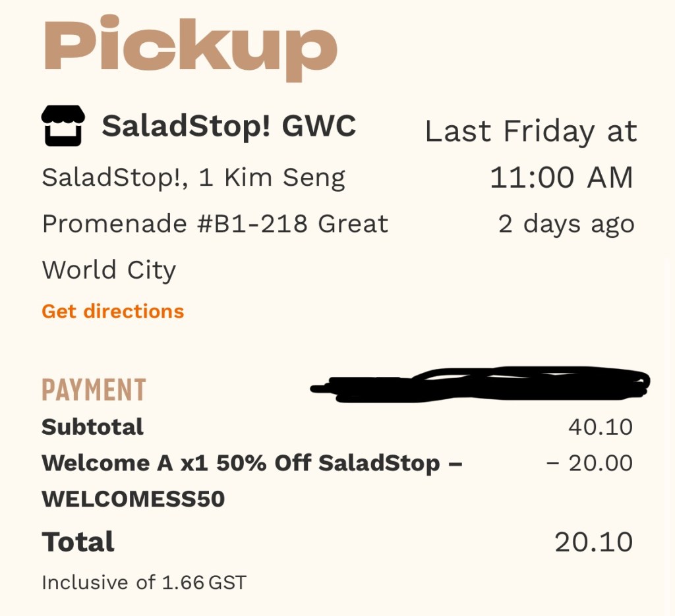Click the WELCOMESS50 promo code
675x616 pixels.
(133, 499)
